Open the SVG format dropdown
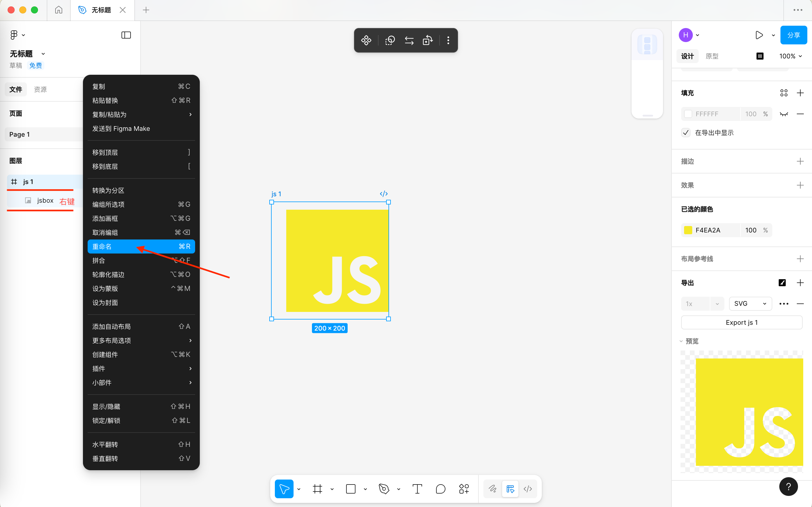812x507 pixels. tap(750, 303)
